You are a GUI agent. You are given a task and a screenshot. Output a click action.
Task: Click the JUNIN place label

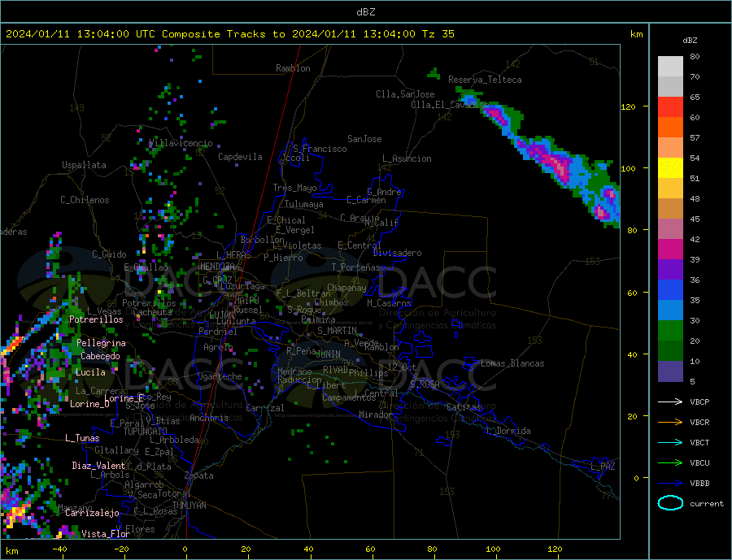pos(328,354)
